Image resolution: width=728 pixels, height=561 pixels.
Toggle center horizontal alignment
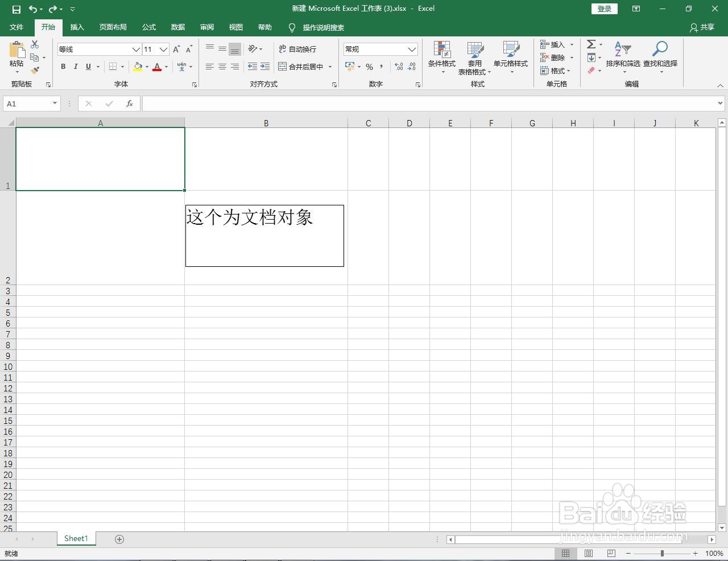pos(222,67)
